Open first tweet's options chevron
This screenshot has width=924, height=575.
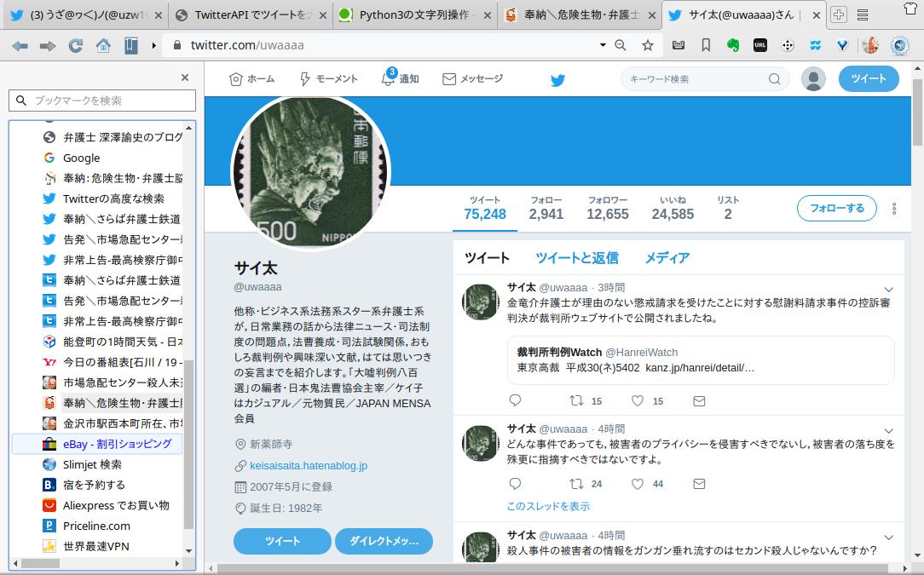tap(889, 290)
